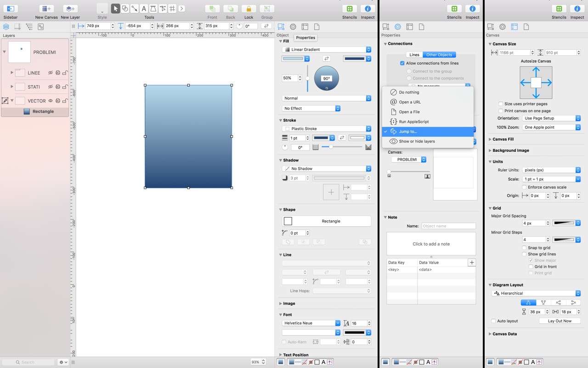The height and width of the screenshot is (368, 588).
Task: Choose Run AppleScript from the menu
Action: [413, 122]
